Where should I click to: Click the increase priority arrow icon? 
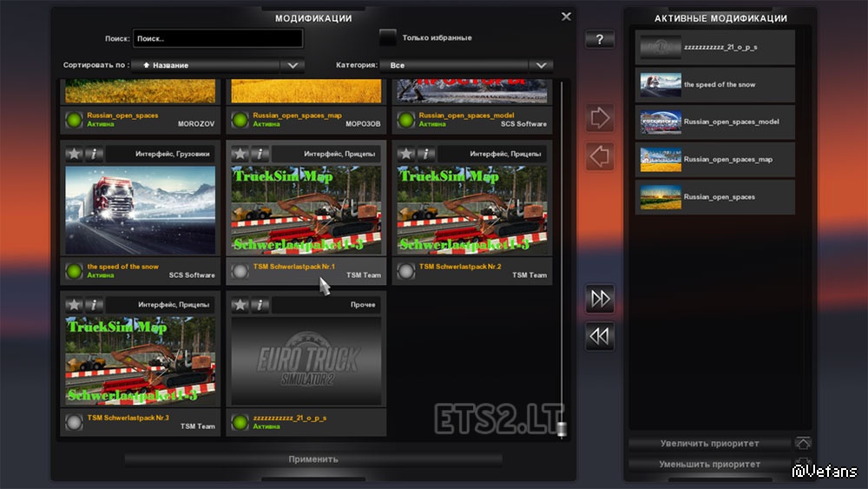(x=803, y=443)
